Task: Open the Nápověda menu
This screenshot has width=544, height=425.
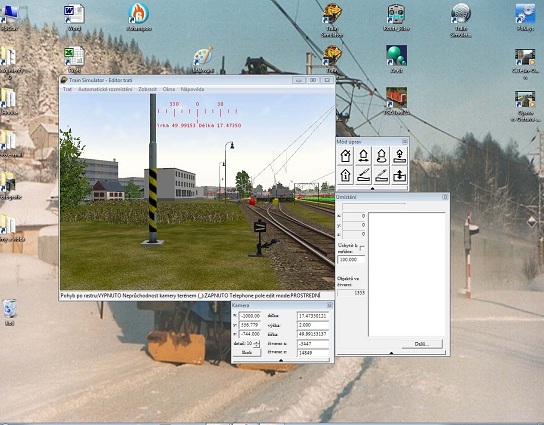Action: click(193, 89)
